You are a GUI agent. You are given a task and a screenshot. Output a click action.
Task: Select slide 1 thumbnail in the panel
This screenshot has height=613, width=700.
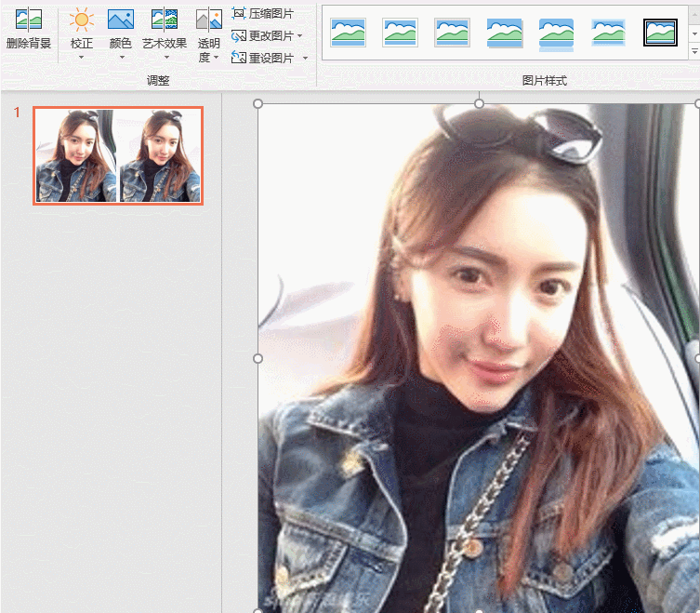coord(117,155)
